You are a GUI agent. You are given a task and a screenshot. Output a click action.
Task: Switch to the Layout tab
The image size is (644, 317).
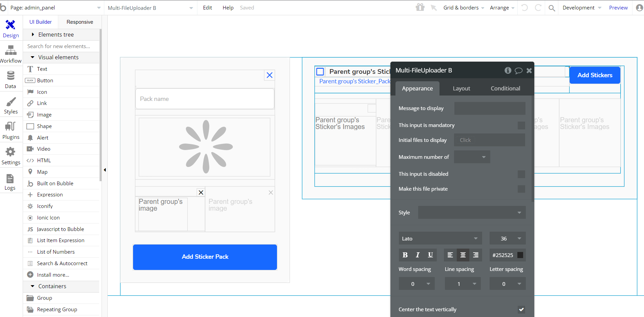coord(461,88)
